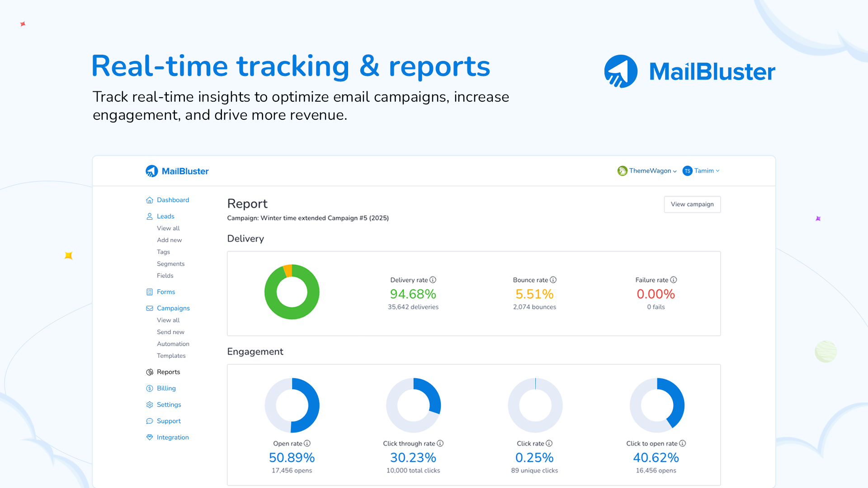This screenshot has width=868, height=488.
Task: Click the Delivery rate info icon
Action: (x=433, y=280)
